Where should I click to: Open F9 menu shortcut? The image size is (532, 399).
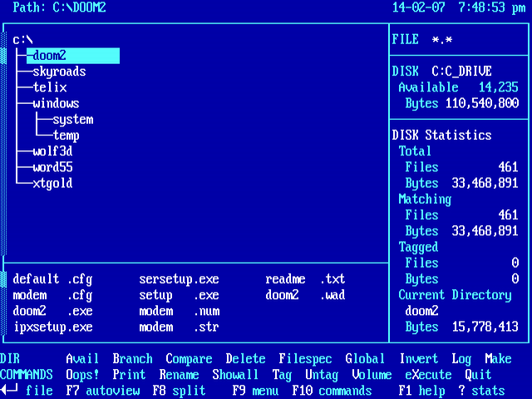tap(255, 391)
